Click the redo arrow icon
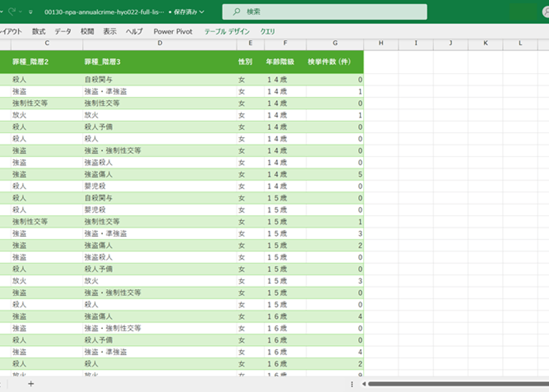 pyautogui.click(x=11, y=12)
